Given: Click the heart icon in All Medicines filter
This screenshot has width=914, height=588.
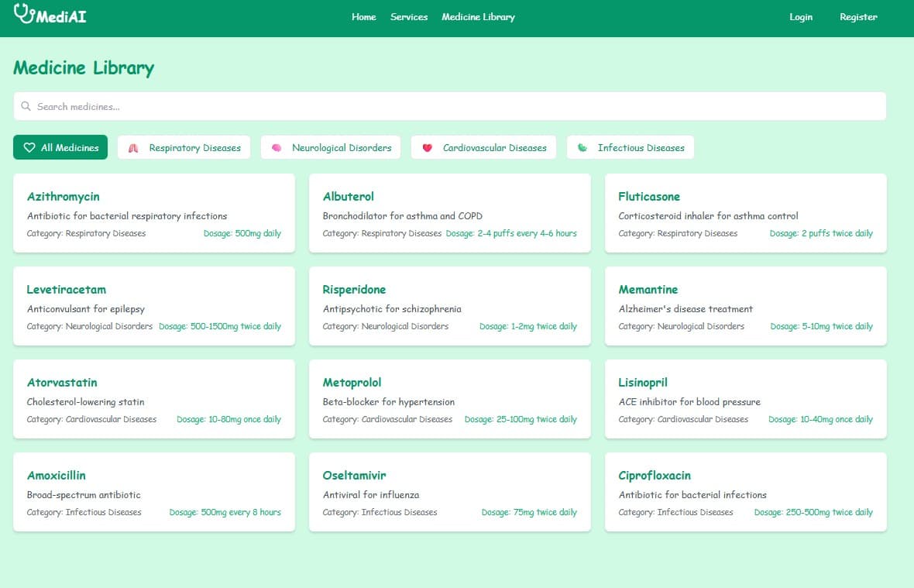Looking at the screenshot, I should [x=29, y=147].
